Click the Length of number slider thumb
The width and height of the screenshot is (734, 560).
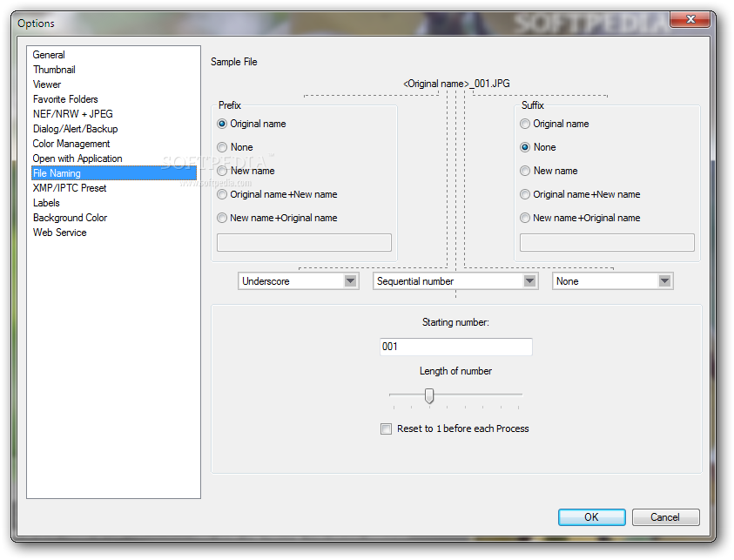click(x=428, y=395)
